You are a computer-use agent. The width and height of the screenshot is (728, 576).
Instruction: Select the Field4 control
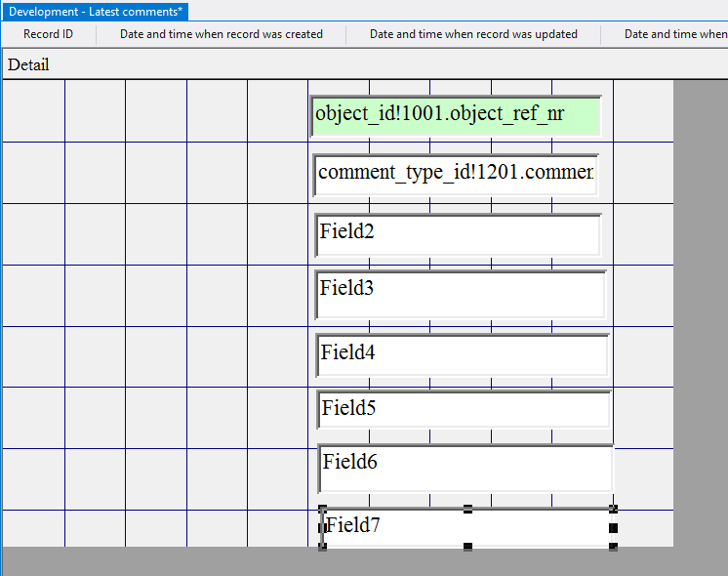click(462, 354)
